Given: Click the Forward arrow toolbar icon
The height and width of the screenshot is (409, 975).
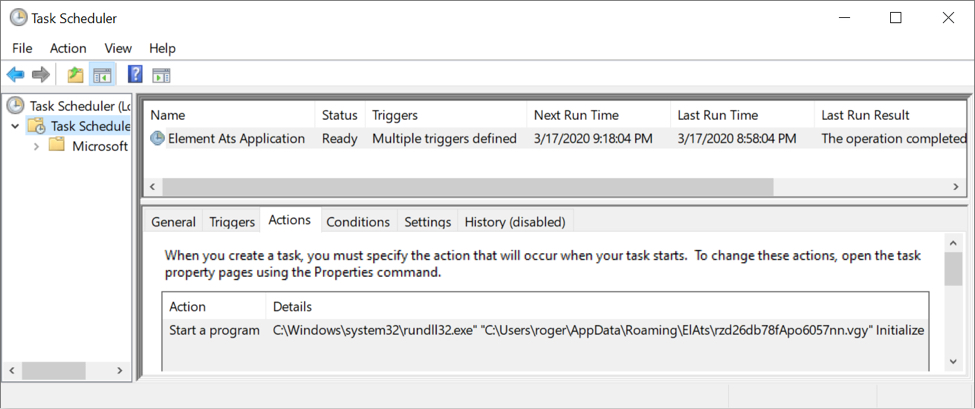Looking at the screenshot, I should pos(41,75).
